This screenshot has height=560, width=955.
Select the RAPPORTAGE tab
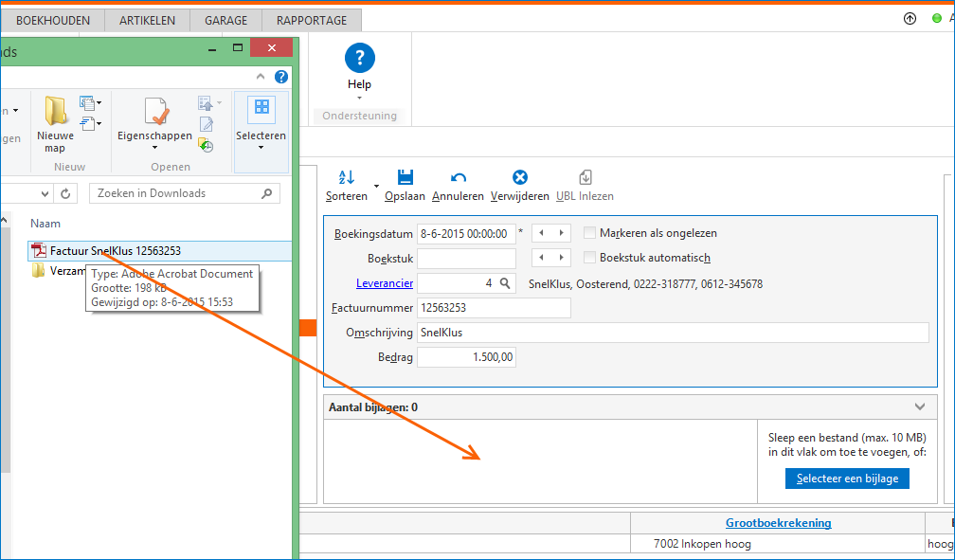(x=312, y=20)
